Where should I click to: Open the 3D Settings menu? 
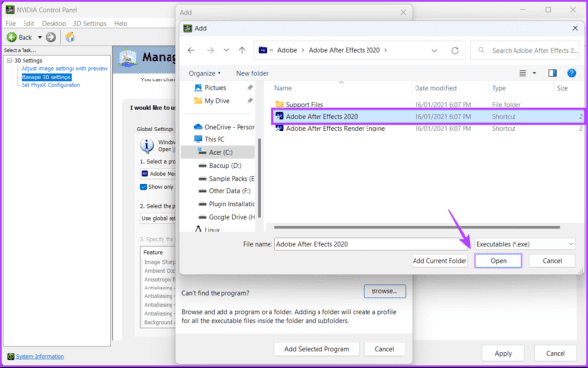click(89, 23)
